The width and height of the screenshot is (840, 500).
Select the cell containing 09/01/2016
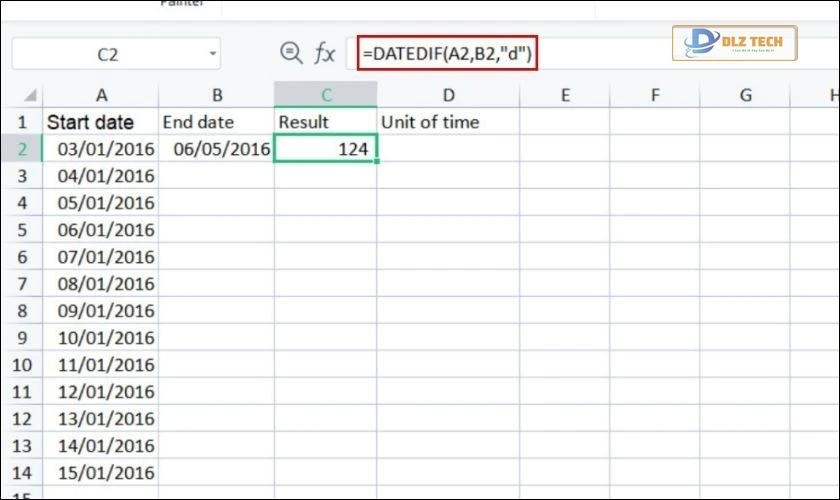(101, 311)
